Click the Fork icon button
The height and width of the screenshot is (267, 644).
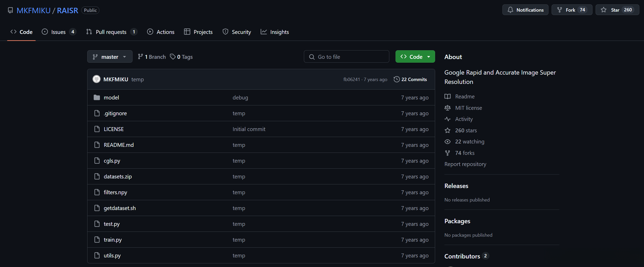(x=560, y=10)
